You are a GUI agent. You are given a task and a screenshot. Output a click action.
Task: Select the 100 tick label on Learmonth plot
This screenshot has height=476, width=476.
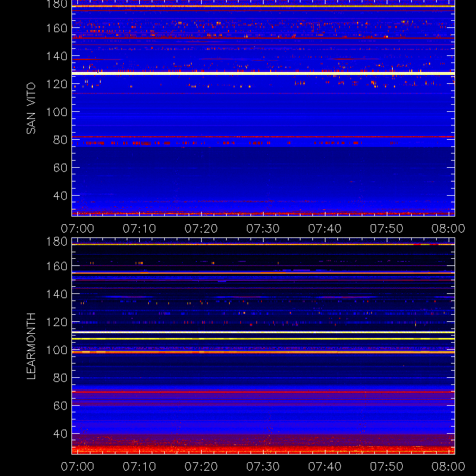tap(57, 350)
